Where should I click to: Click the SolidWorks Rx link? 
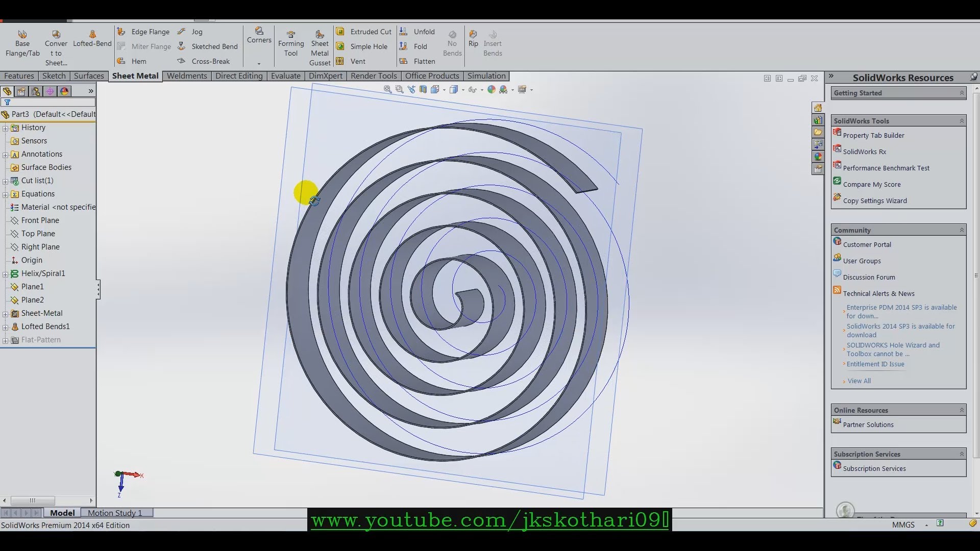click(x=864, y=152)
